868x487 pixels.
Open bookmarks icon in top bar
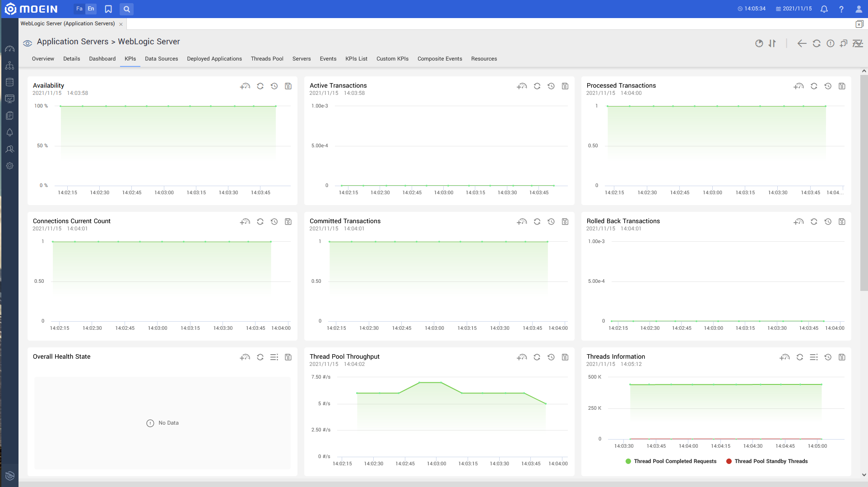click(x=108, y=9)
